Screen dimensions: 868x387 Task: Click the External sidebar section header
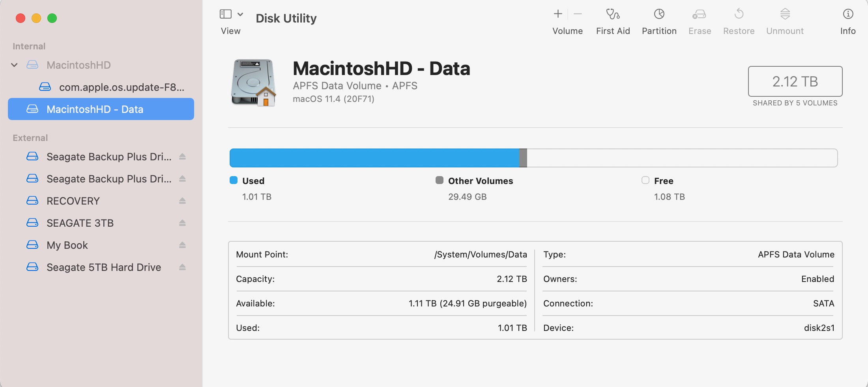pyautogui.click(x=30, y=138)
